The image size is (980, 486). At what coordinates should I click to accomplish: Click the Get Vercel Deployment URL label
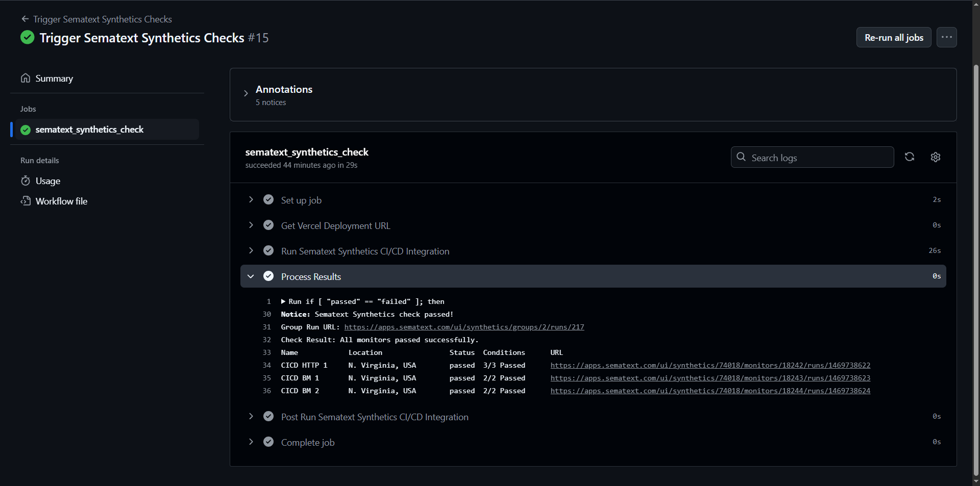335,226
